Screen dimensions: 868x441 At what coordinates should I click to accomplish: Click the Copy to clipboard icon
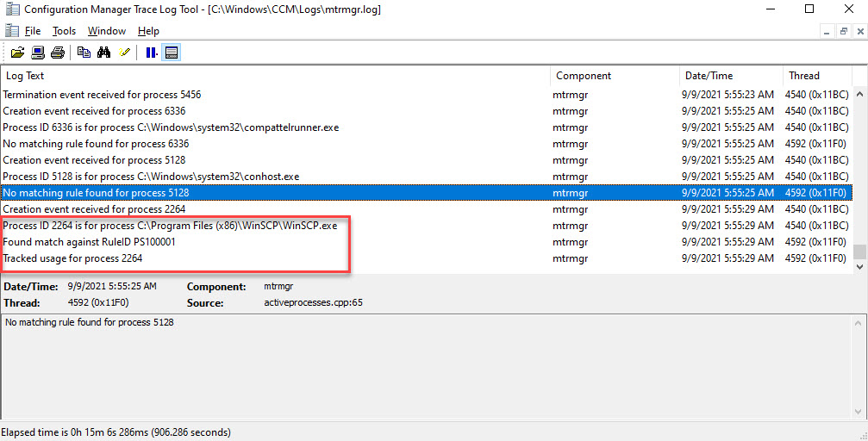[x=84, y=53]
